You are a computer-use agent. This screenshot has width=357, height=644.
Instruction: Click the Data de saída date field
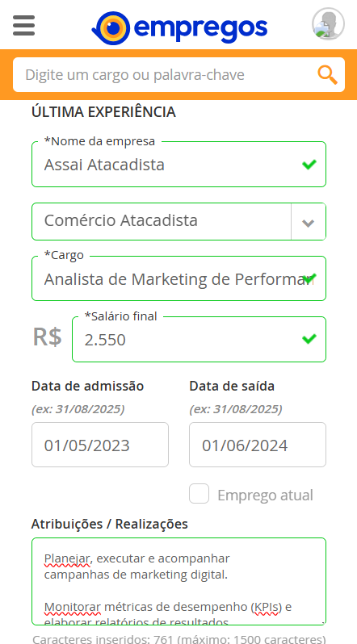258,445
